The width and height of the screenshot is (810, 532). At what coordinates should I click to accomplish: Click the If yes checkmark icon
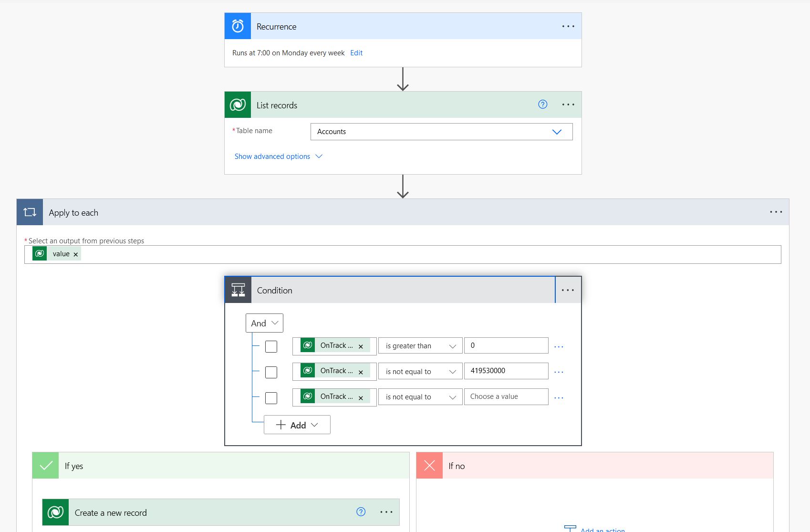[45, 465]
